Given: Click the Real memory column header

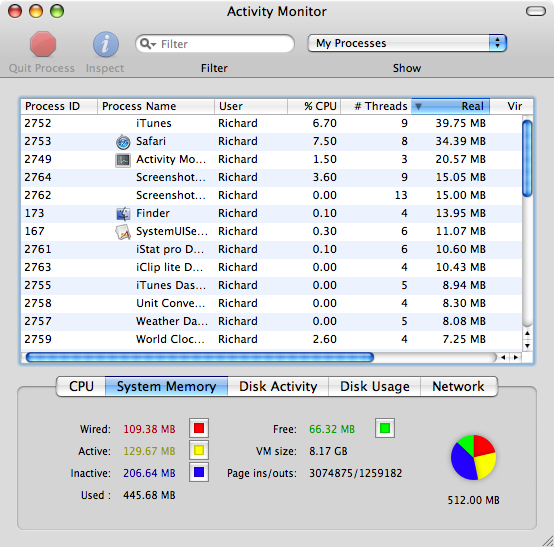Looking at the screenshot, I should pos(451,106).
